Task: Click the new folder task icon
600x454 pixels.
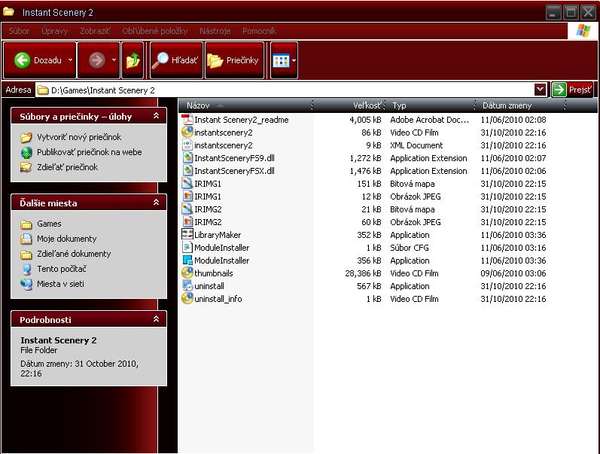Action: 26,137
